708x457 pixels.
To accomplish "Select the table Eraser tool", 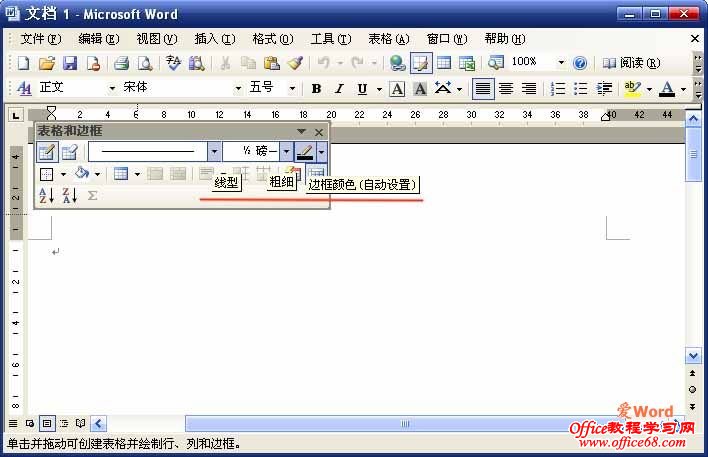I will 70,152.
